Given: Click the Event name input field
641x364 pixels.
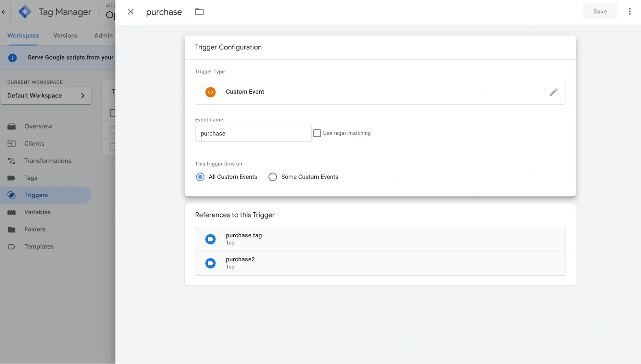Looking at the screenshot, I should (x=253, y=133).
